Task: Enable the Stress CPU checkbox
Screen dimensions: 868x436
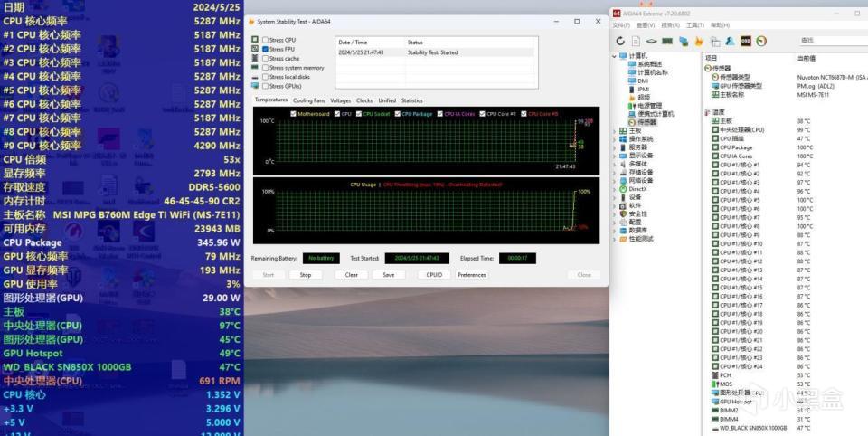Action: (265, 40)
